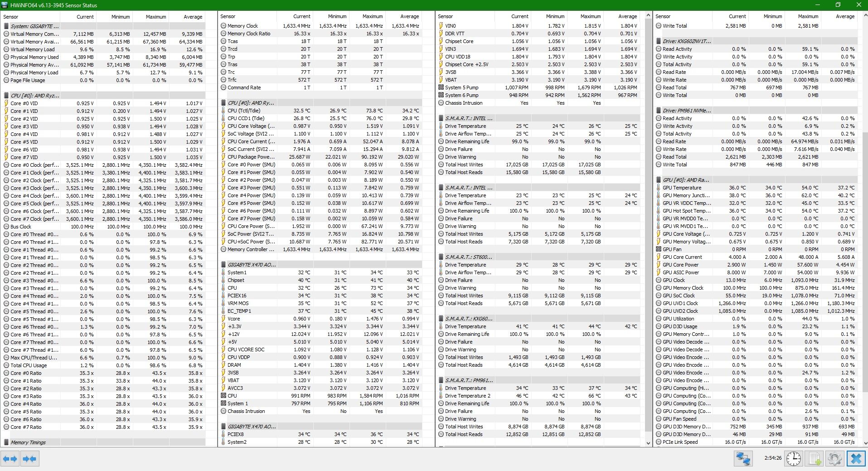Click the icon next to Memory Clock Ratio
Image resolution: width=868 pixels, height=471 pixels.
coord(223,34)
